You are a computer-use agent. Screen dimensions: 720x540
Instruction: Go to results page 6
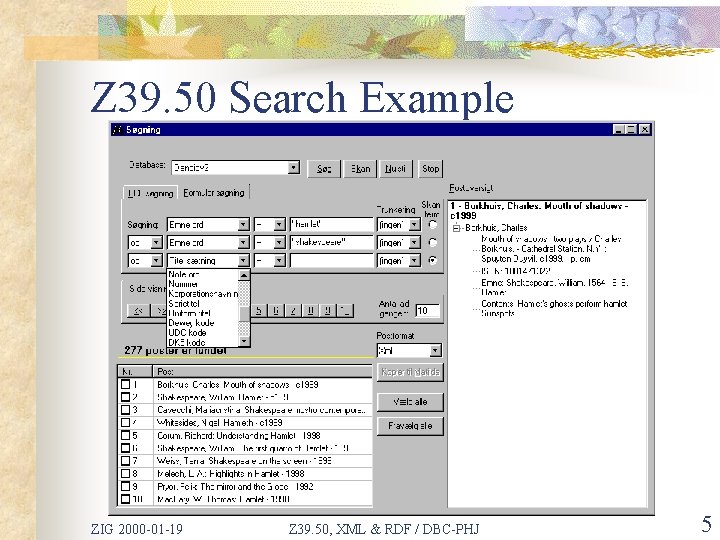276,311
